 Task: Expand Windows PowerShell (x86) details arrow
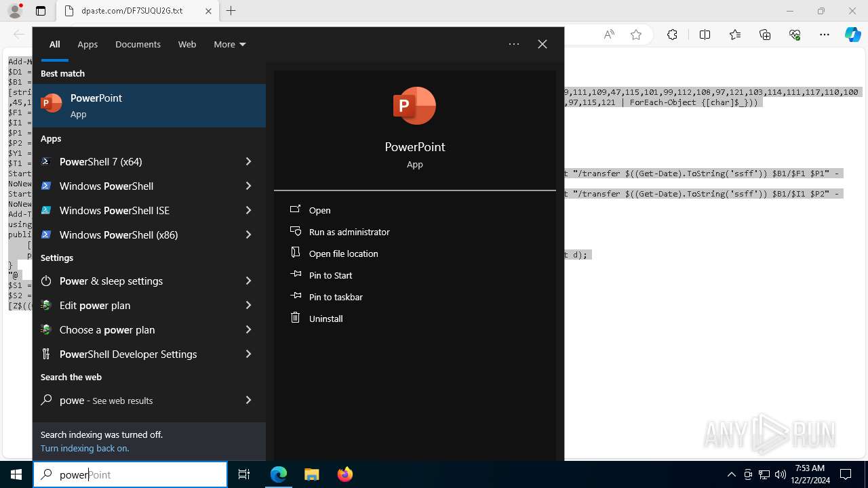pos(248,235)
